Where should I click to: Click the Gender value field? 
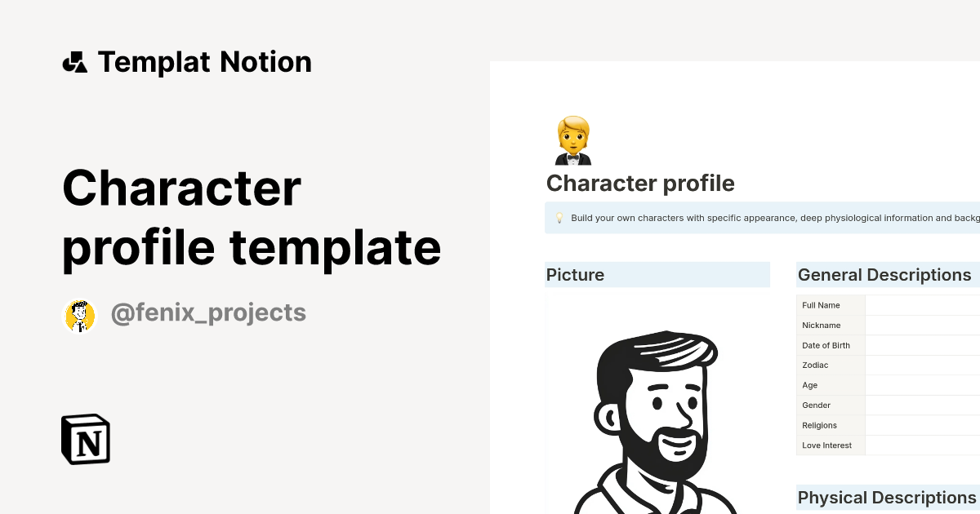(x=921, y=405)
